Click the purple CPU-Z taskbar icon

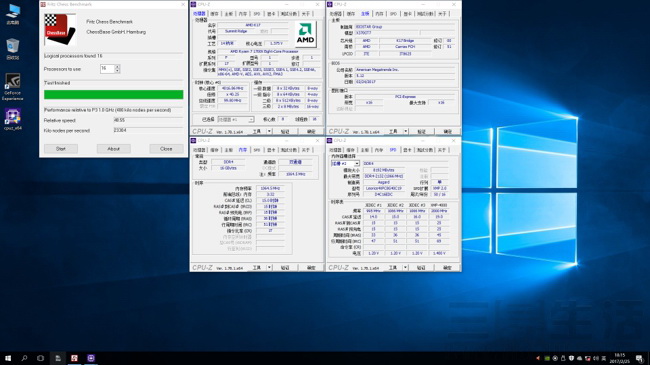91,358
